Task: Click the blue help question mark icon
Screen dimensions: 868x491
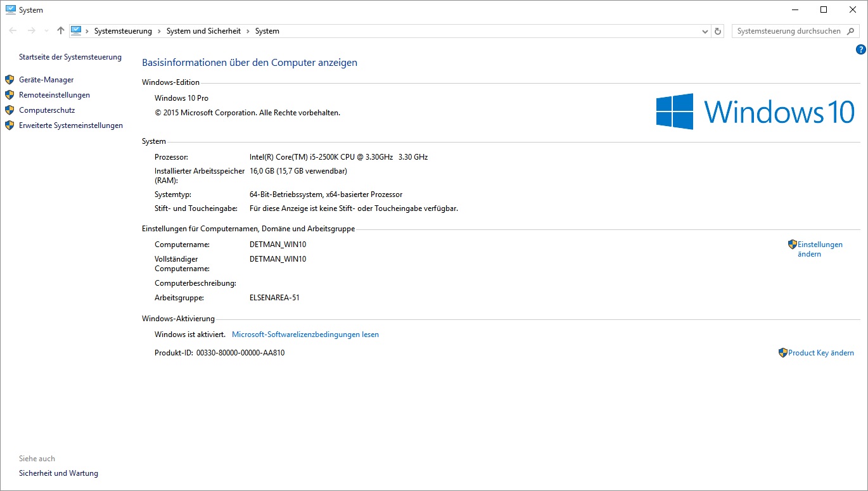Action: point(860,49)
